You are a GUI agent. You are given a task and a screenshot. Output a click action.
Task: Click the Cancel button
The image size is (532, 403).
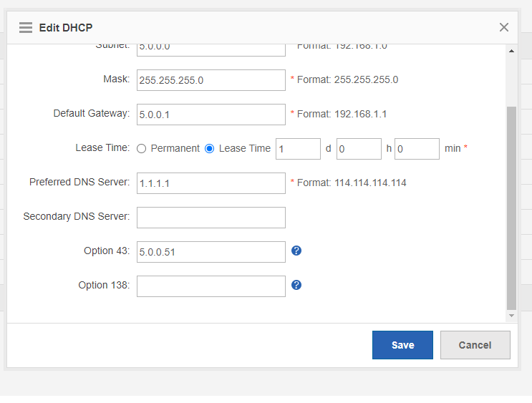[475, 345]
